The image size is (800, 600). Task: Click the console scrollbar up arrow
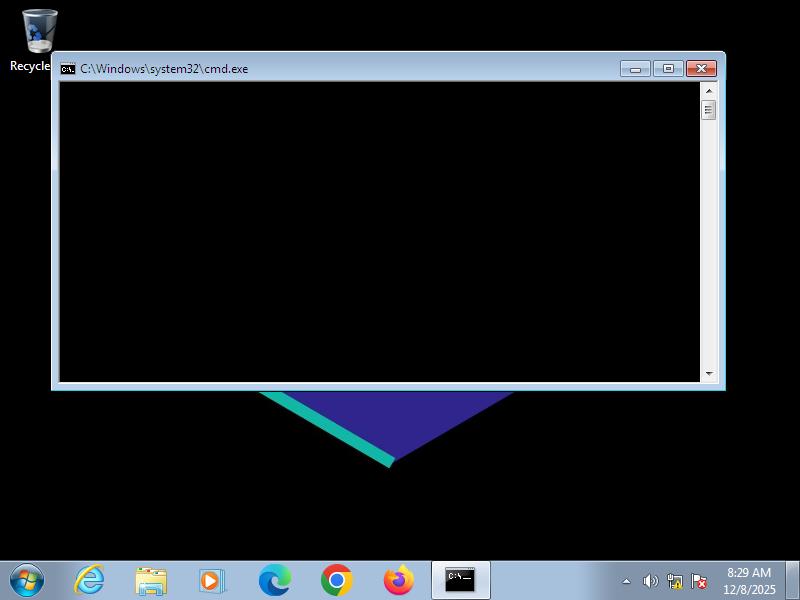click(x=709, y=90)
